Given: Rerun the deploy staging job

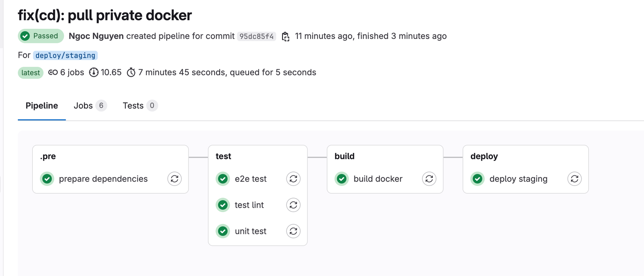Looking at the screenshot, I should 574,179.
